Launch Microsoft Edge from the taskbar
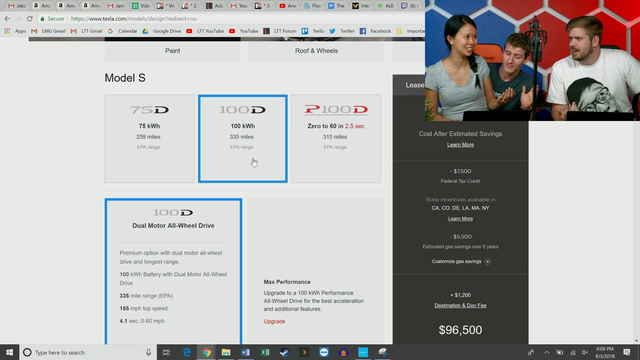This screenshot has width=640, height=360. 187,352
